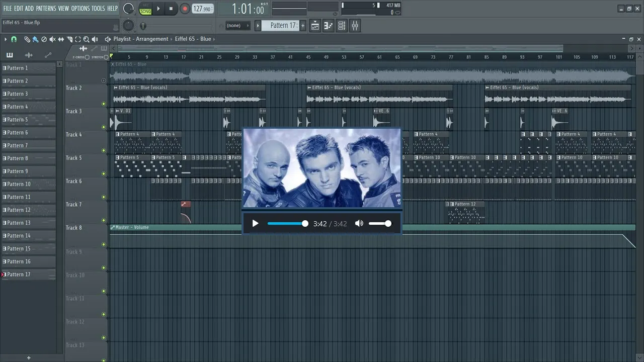Open the Tools menu
644x362 pixels.
pos(98,9)
